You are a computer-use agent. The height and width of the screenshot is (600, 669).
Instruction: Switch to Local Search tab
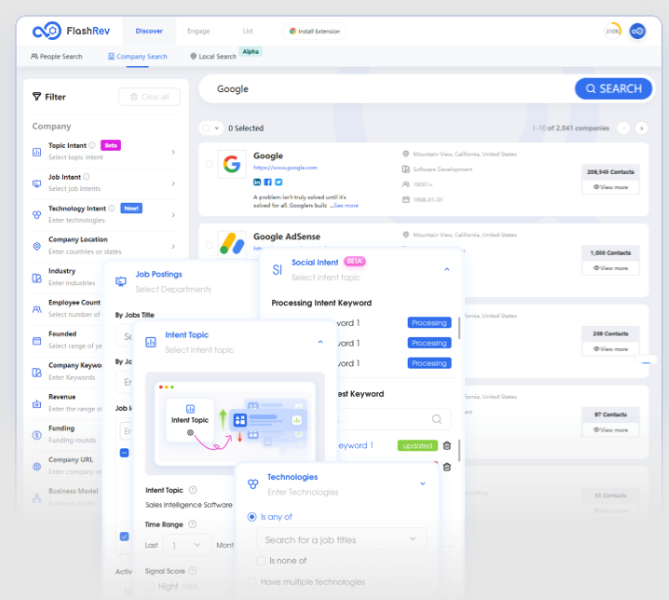[213, 56]
